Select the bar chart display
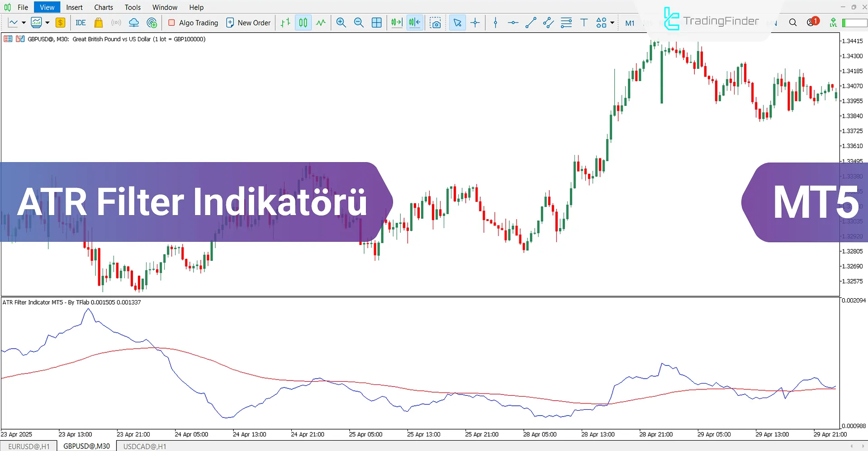 pyautogui.click(x=285, y=22)
